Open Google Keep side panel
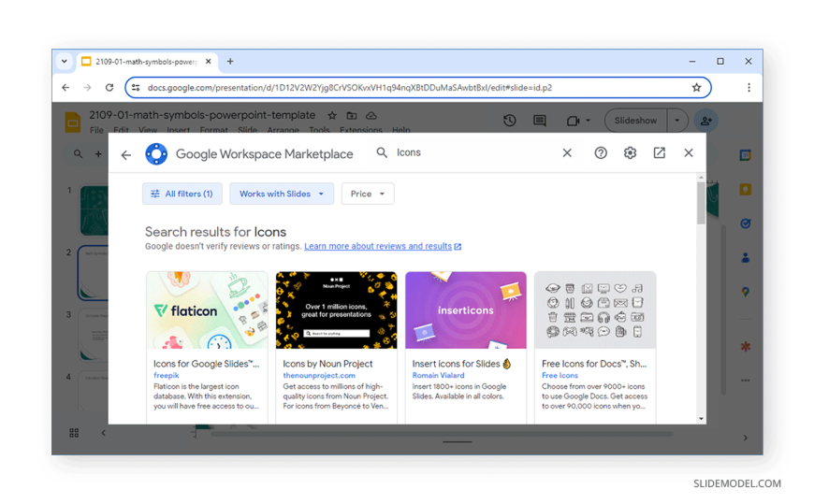Viewport: 814px width, 504px height. tap(745, 190)
